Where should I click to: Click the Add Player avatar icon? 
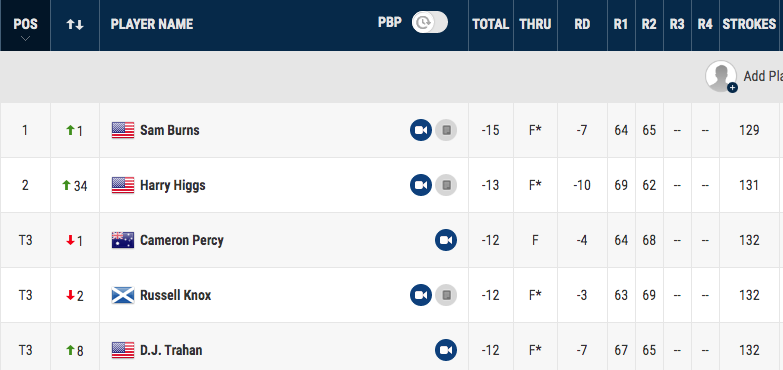click(721, 76)
